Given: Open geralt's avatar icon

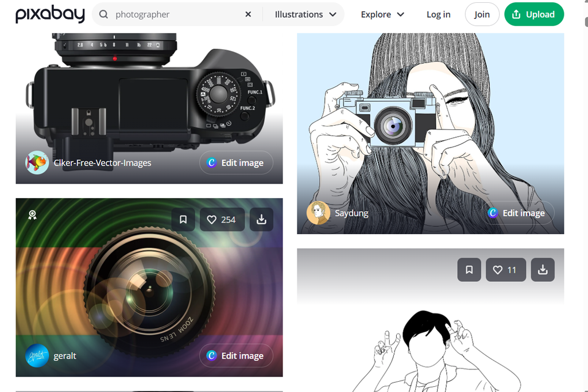Looking at the screenshot, I should (37, 355).
